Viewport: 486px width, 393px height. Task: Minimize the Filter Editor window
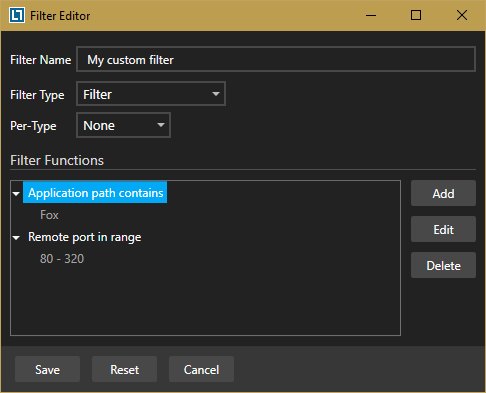[x=371, y=15]
